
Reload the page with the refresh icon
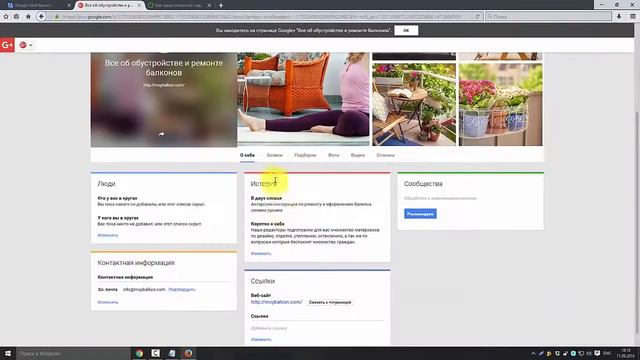478,17
